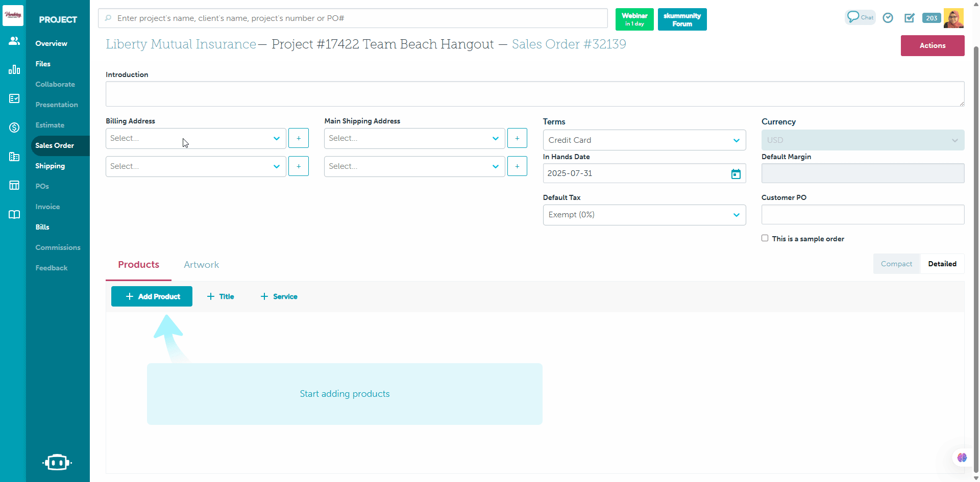Open Chat from the top bar

pos(860,17)
